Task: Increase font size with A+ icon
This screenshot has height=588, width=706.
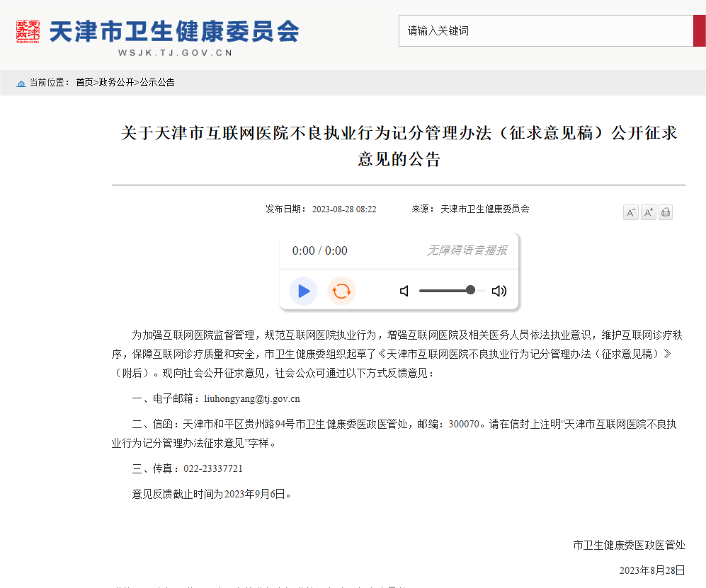Action: pos(649,212)
